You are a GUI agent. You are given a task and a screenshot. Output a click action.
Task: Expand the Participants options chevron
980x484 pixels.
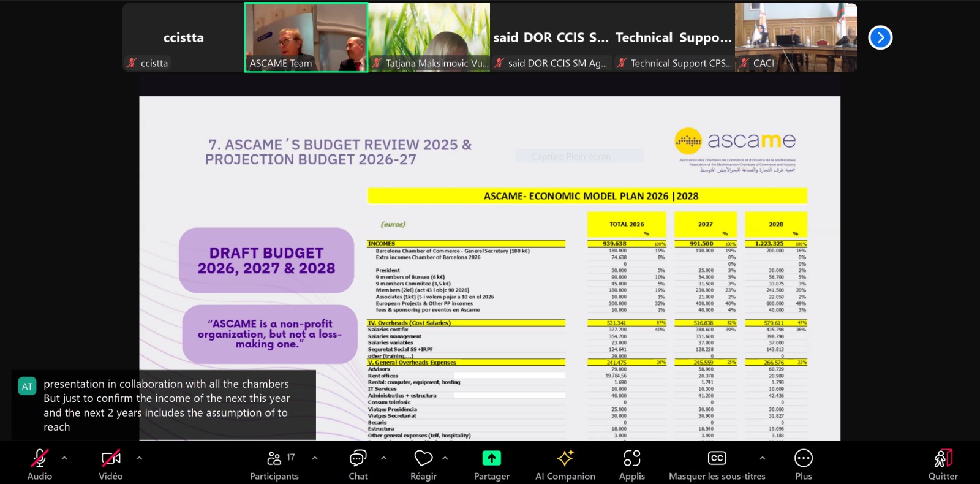[x=315, y=458]
